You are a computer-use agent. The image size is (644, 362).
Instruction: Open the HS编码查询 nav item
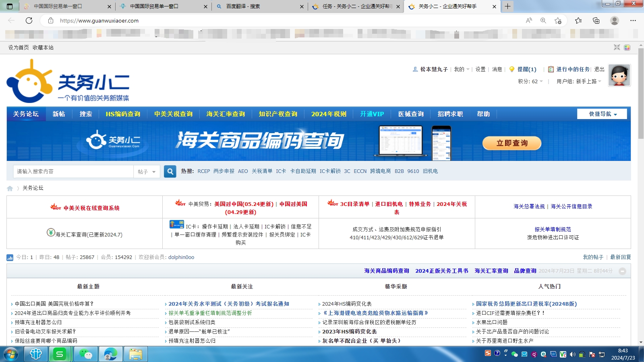[x=123, y=114]
